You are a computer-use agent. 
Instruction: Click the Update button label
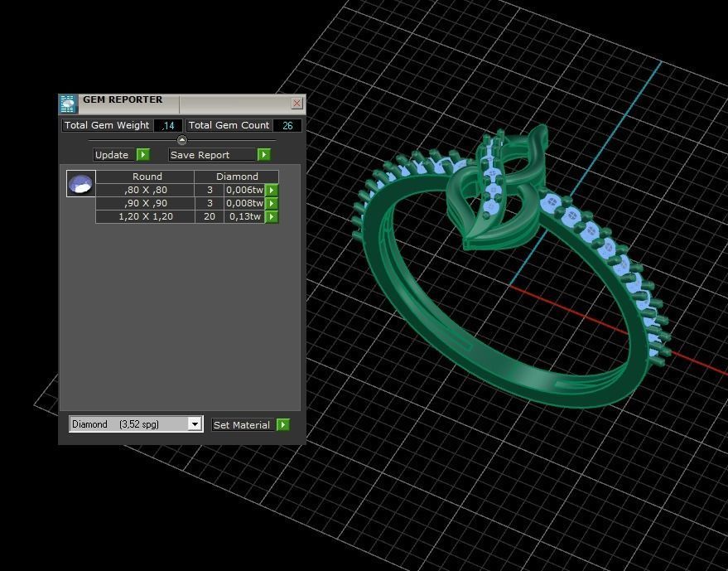(x=114, y=155)
